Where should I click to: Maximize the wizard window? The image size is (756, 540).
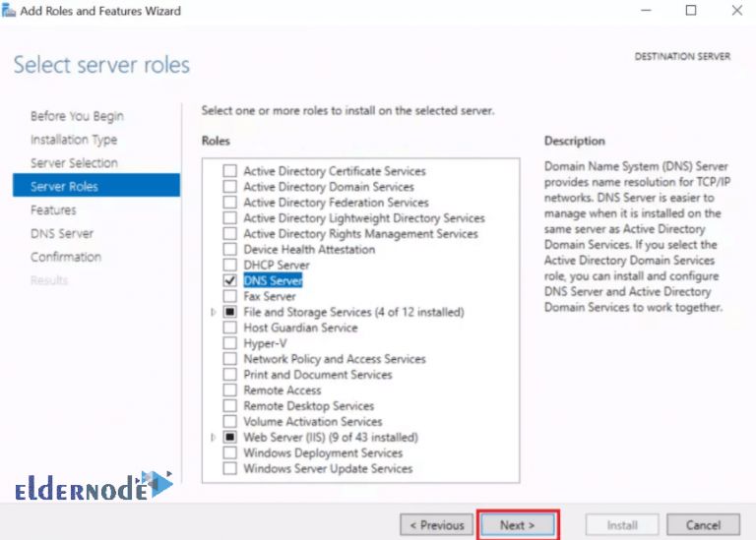pyautogui.click(x=691, y=11)
